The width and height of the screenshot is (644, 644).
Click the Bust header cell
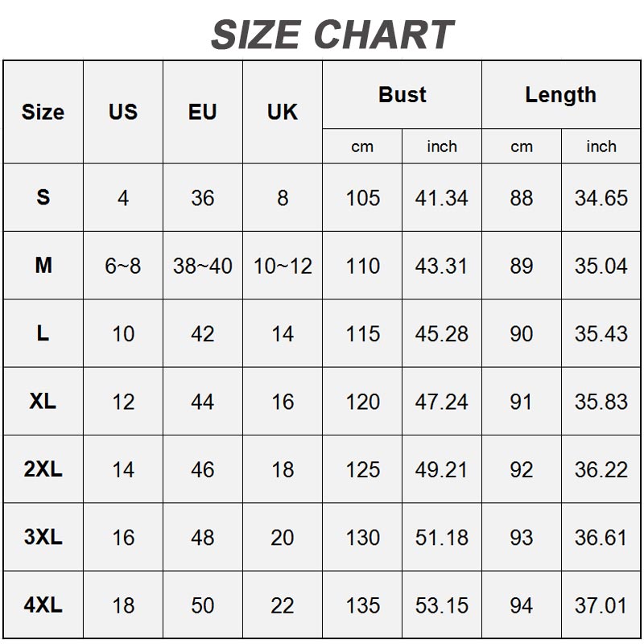[x=402, y=95]
